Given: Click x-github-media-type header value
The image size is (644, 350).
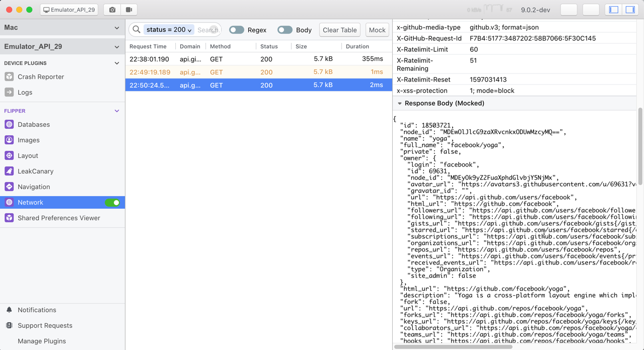Looking at the screenshot, I should [504, 27].
